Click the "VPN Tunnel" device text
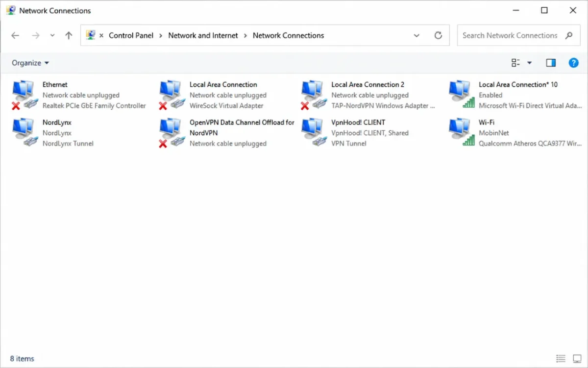 pos(349,143)
